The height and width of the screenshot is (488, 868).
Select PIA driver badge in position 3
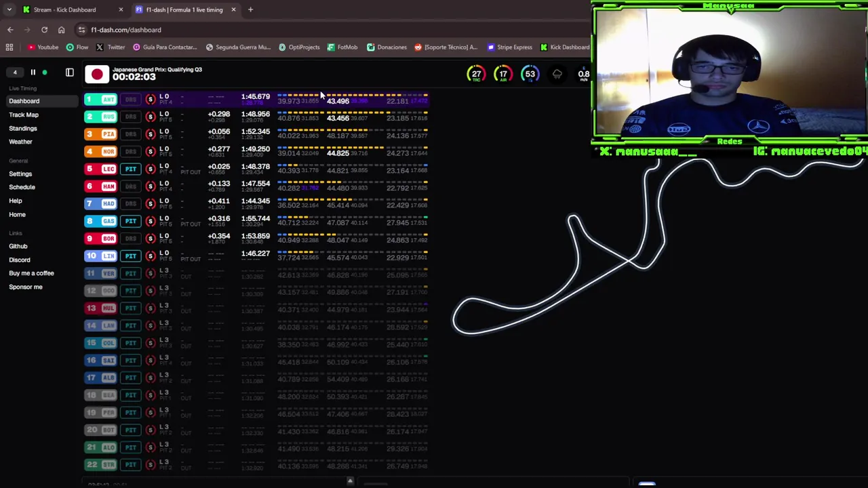[x=101, y=134]
